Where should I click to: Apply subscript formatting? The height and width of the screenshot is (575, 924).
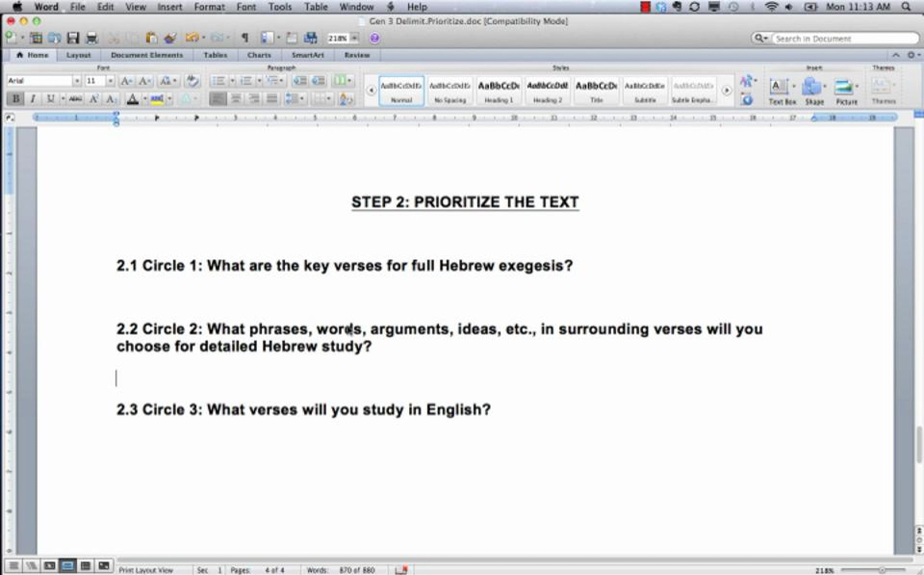(111, 99)
